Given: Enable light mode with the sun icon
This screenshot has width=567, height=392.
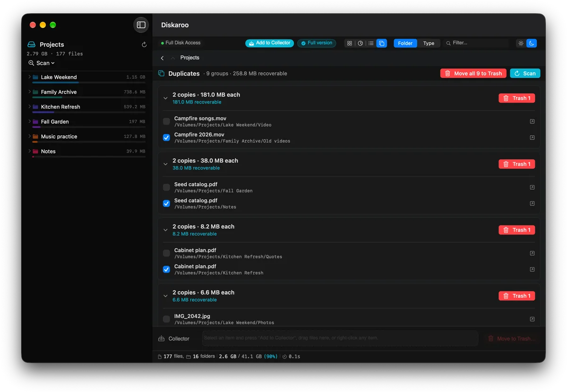Looking at the screenshot, I should [x=521, y=43].
